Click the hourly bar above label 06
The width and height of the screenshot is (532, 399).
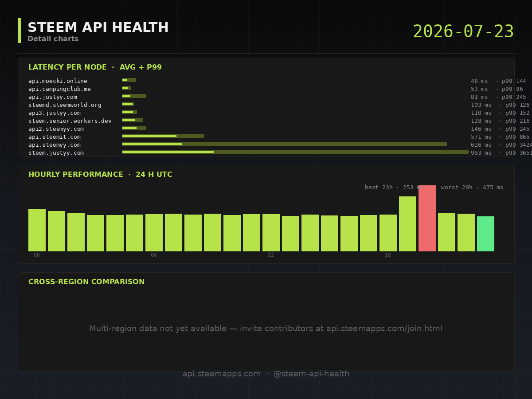(x=154, y=233)
